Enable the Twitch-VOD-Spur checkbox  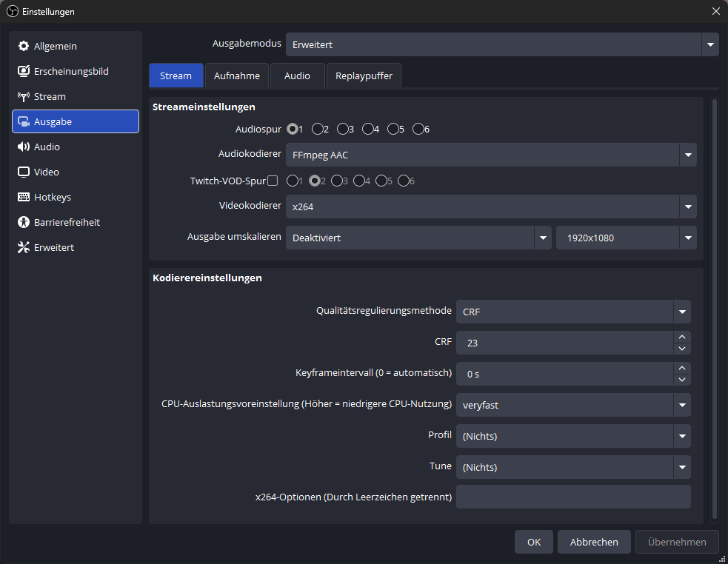(x=273, y=181)
